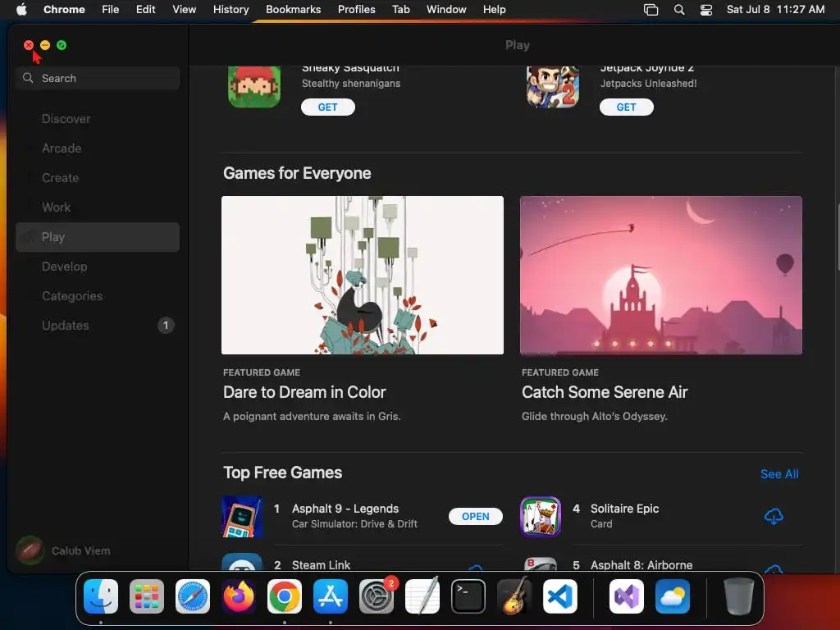Open the Sneaky Sasquatch app icon
This screenshot has height=630, width=840.
pyautogui.click(x=254, y=87)
